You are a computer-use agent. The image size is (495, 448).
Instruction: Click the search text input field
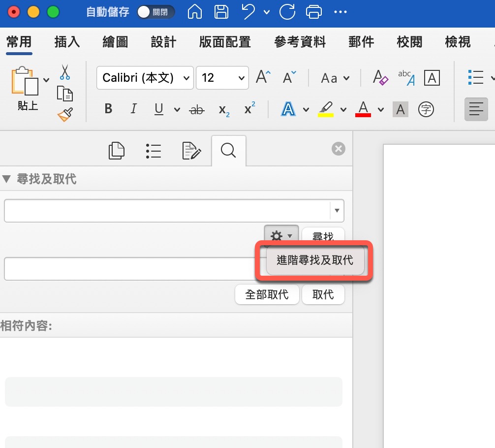click(167, 211)
